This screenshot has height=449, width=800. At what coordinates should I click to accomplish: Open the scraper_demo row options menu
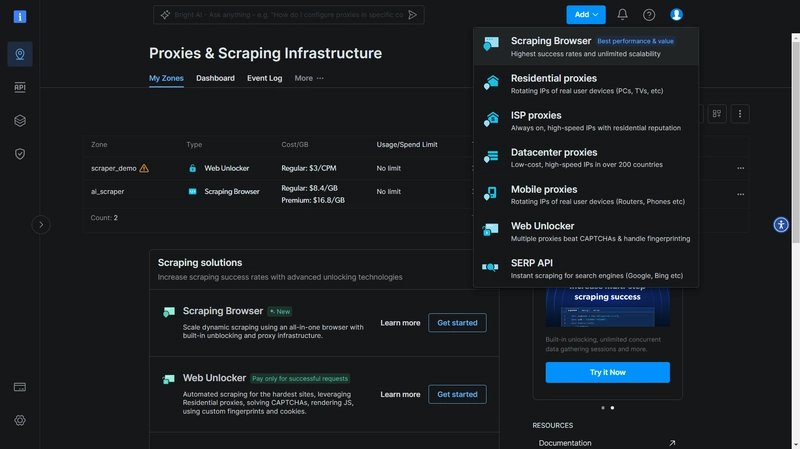pos(740,168)
